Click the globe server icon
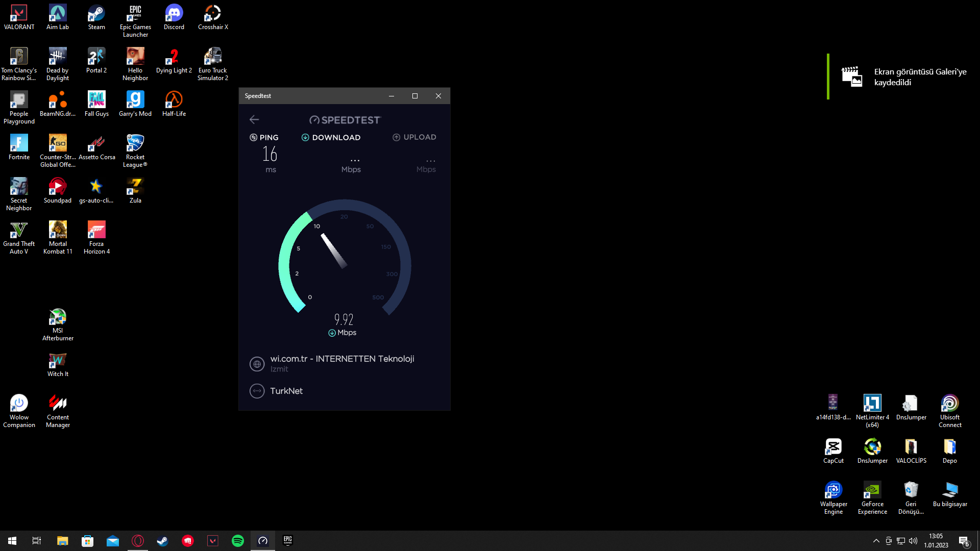This screenshot has height=551, width=980. tap(257, 364)
